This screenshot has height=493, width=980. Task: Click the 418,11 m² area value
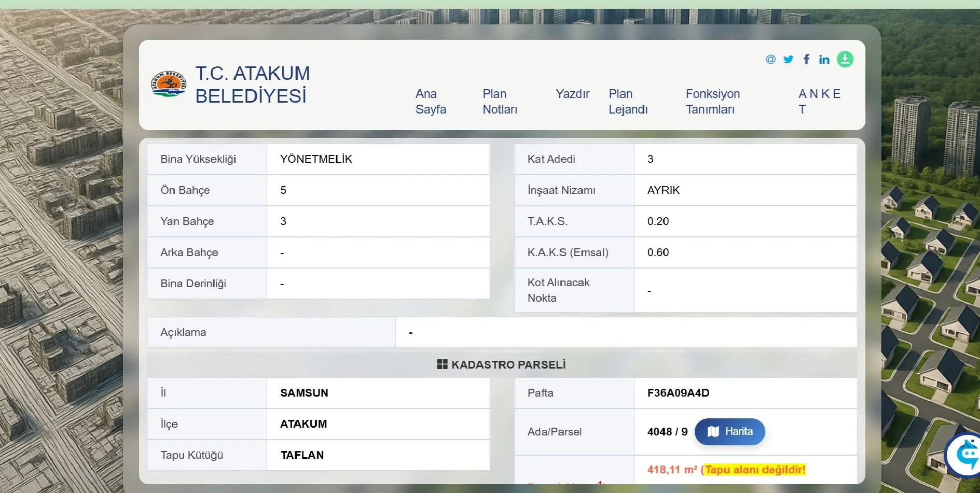click(x=672, y=470)
